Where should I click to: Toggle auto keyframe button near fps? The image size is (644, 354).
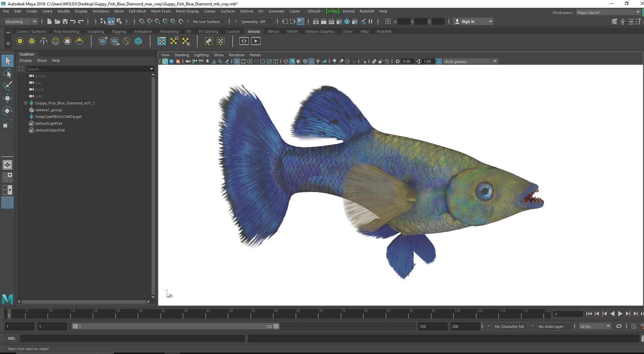(x=633, y=326)
